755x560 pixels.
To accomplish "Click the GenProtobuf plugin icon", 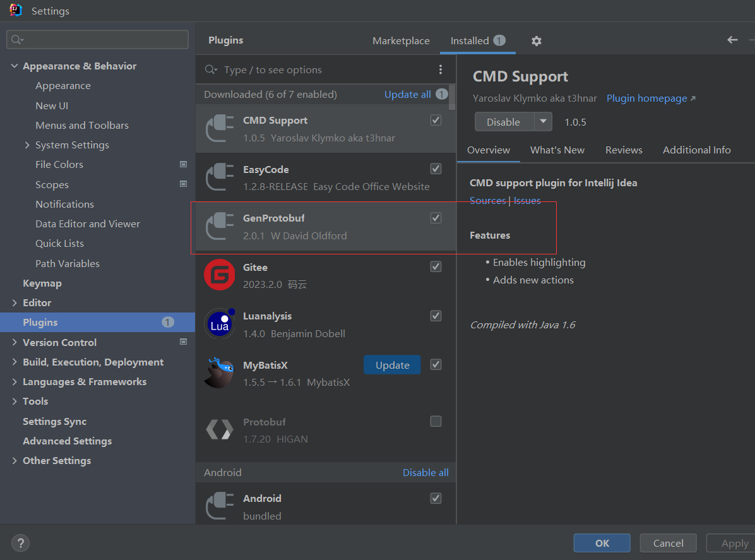I will 220,226.
